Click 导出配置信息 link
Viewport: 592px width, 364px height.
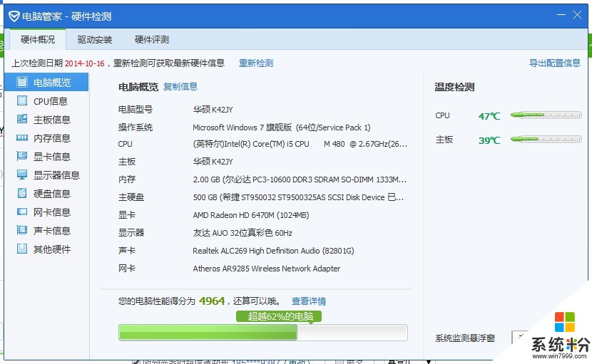(555, 63)
